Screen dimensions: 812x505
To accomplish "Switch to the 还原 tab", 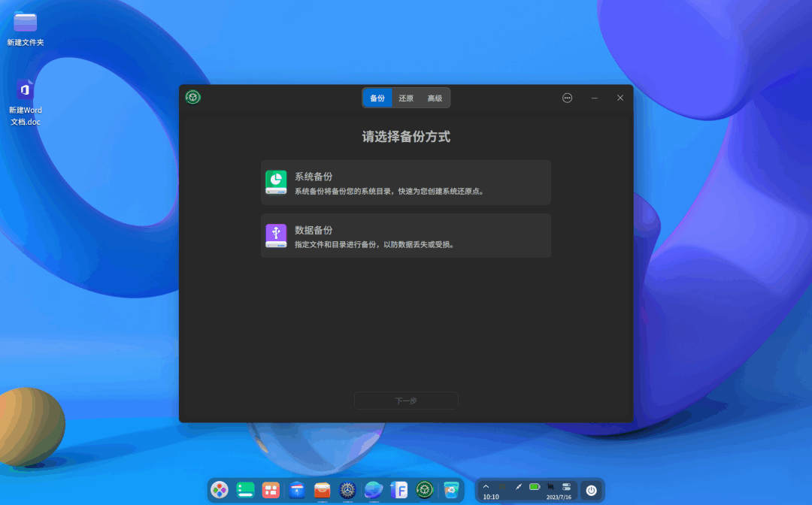I will pyautogui.click(x=405, y=98).
